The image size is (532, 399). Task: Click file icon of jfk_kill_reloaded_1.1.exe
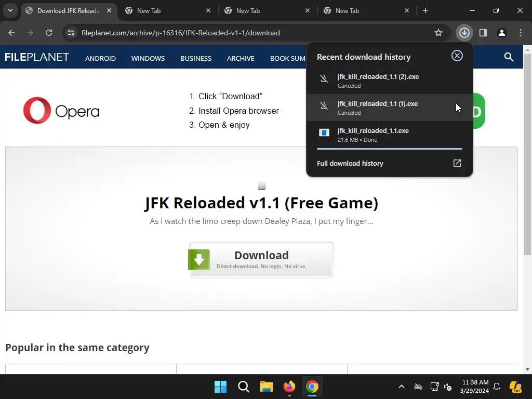(324, 132)
